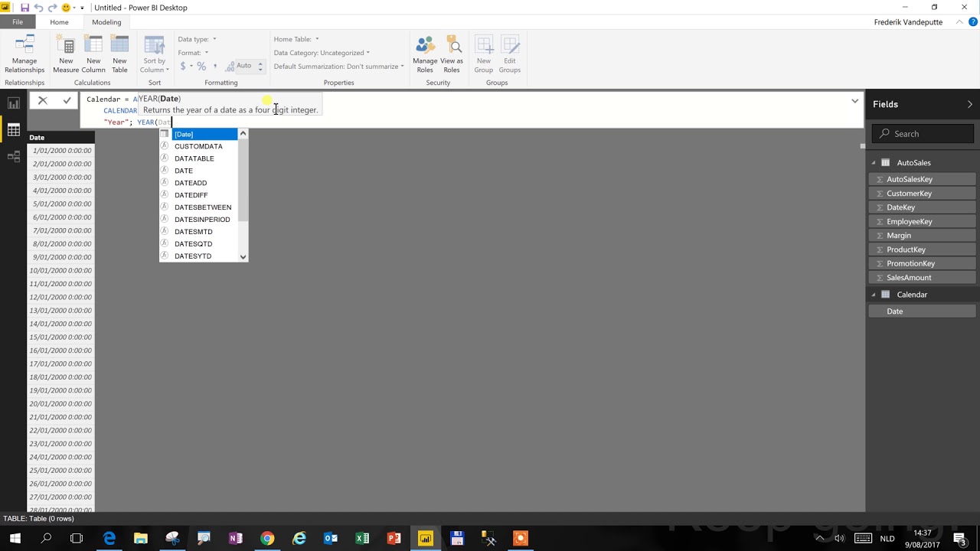Open Home Table dropdown
980x551 pixels.
tap(296, 39)
